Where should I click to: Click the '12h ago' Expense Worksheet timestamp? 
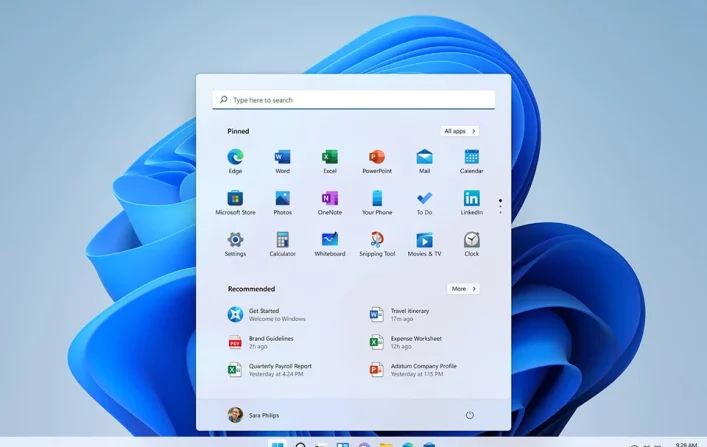(x=401, y=346)
